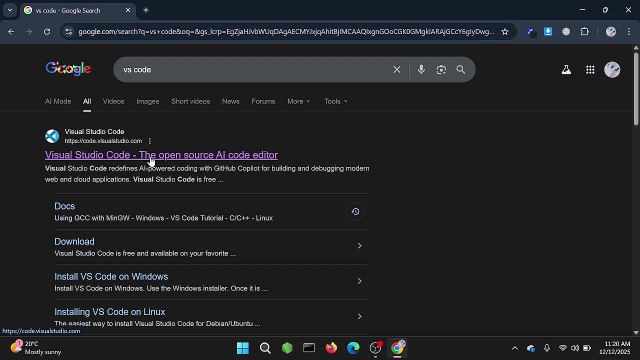The image size is (640, 360).
Task: Switch to the News tab
Action: coord(231,101)
